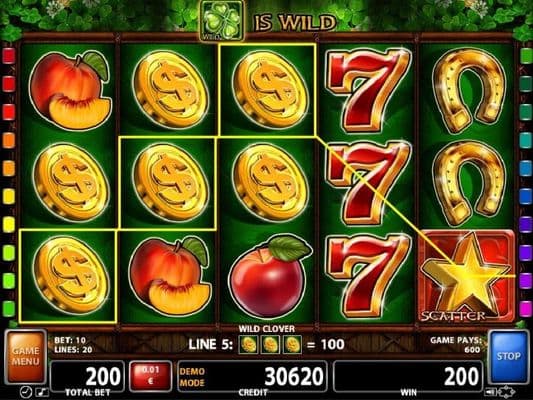Click the Win display showing 200
Viewport: 533px width, 400px height.
click(408, 376)
